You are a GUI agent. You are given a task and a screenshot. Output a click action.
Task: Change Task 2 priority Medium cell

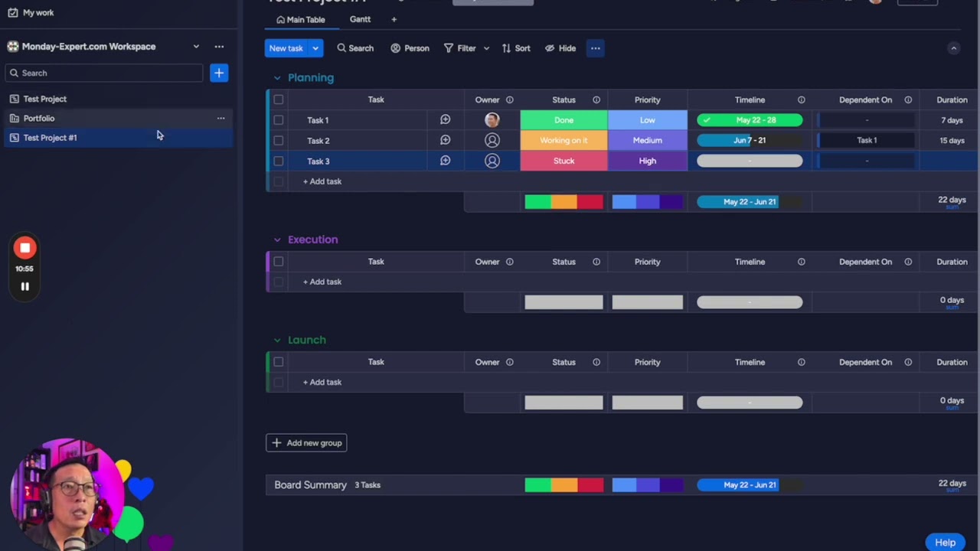tap(647, 140)
